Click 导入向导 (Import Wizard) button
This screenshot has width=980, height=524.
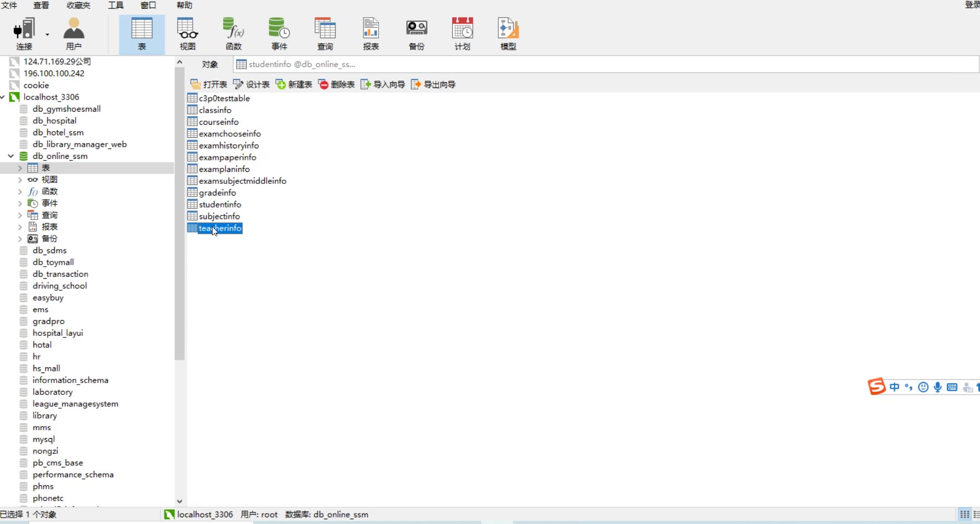pos(383,84)
